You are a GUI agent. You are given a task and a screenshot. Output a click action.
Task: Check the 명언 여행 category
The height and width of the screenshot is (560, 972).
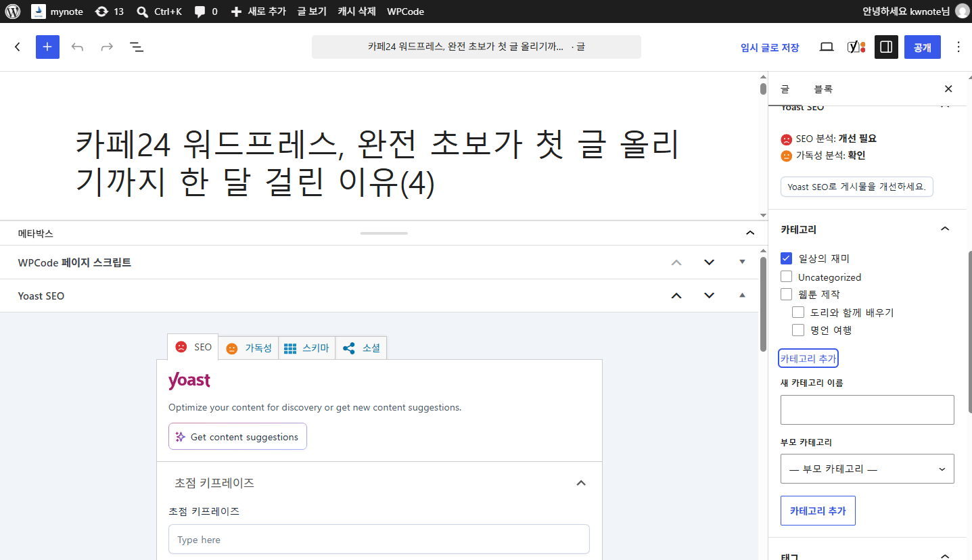tap(798, 330)
